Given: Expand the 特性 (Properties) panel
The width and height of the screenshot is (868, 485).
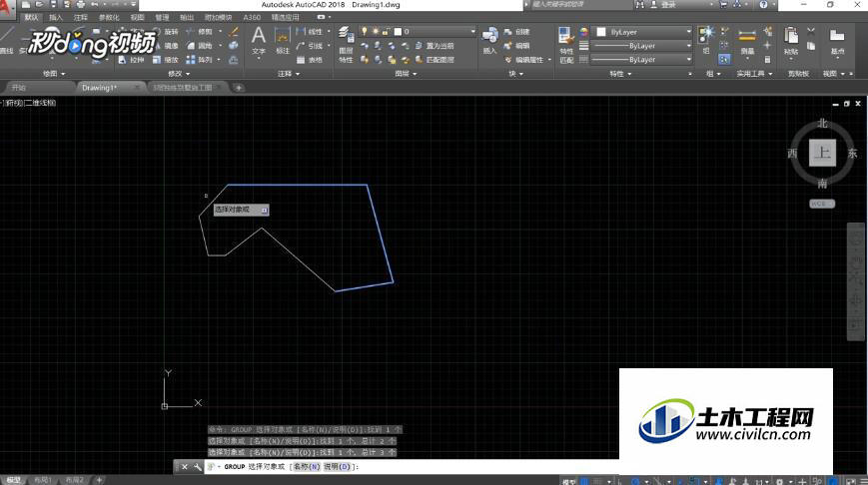Looking at the screenshot, I should (x=620, y=74).
